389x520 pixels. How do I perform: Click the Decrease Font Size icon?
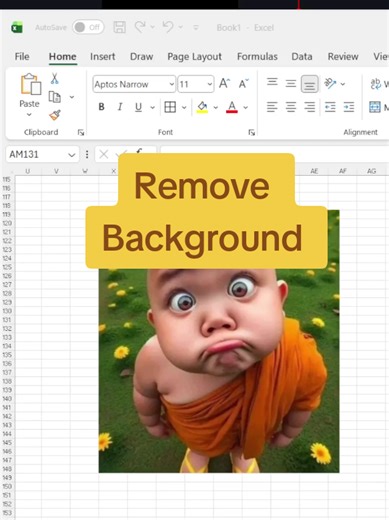click(x=244, y=83)
